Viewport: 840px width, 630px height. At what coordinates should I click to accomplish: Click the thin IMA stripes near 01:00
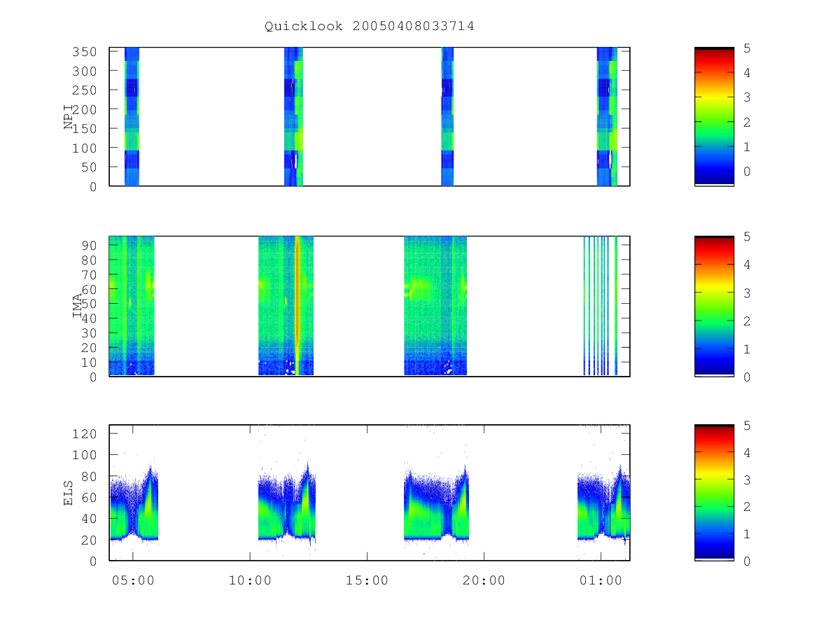pos(601,306)
